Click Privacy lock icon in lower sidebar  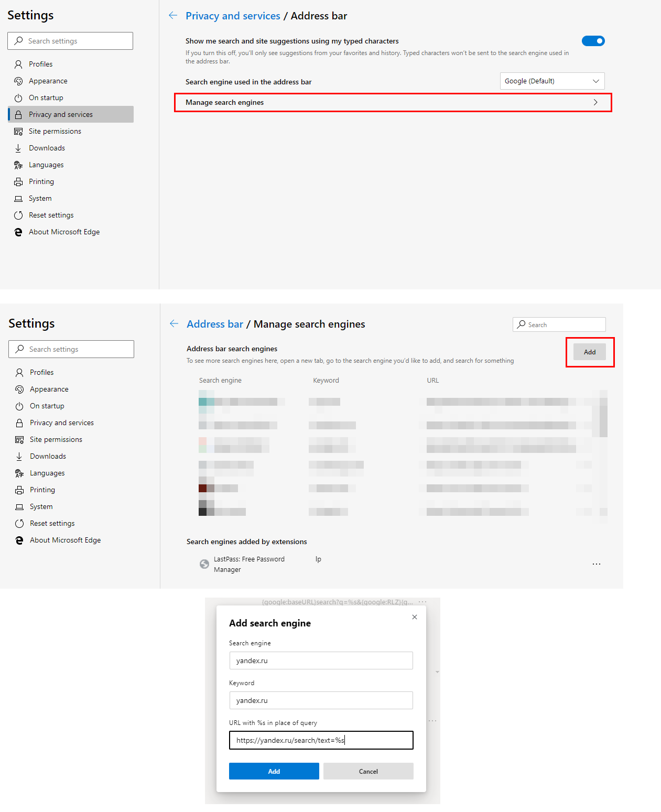pos(19,423)
